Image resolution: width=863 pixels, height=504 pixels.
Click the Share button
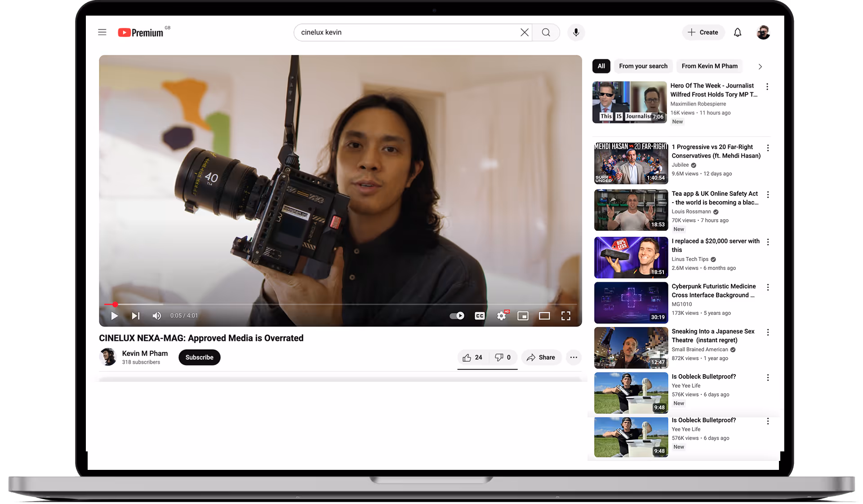point(541,358)
